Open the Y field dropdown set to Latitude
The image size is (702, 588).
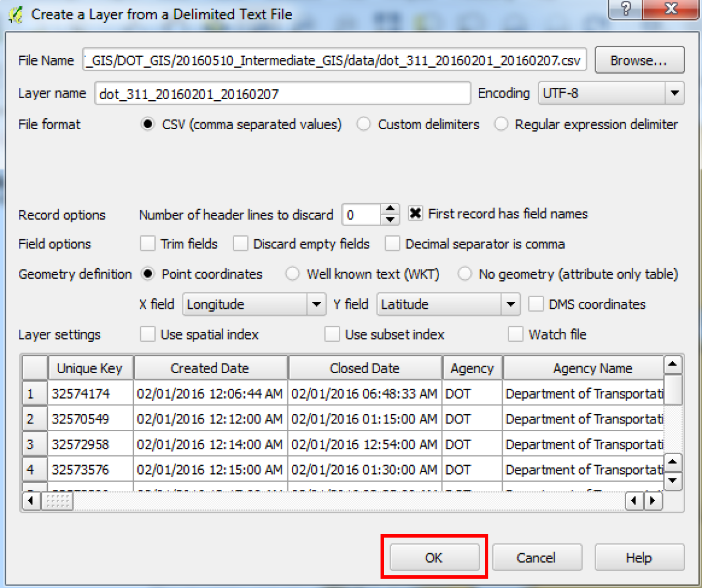pos(511,304)
